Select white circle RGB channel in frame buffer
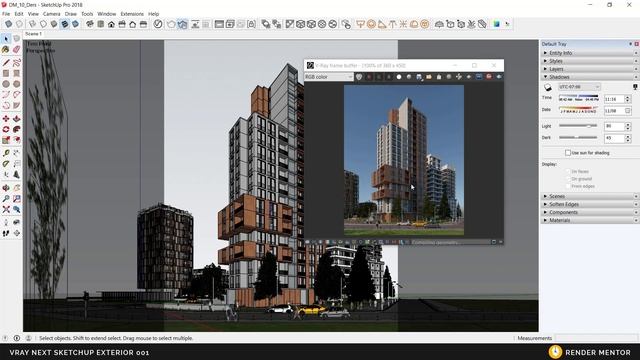 click(x=399, y=77)
